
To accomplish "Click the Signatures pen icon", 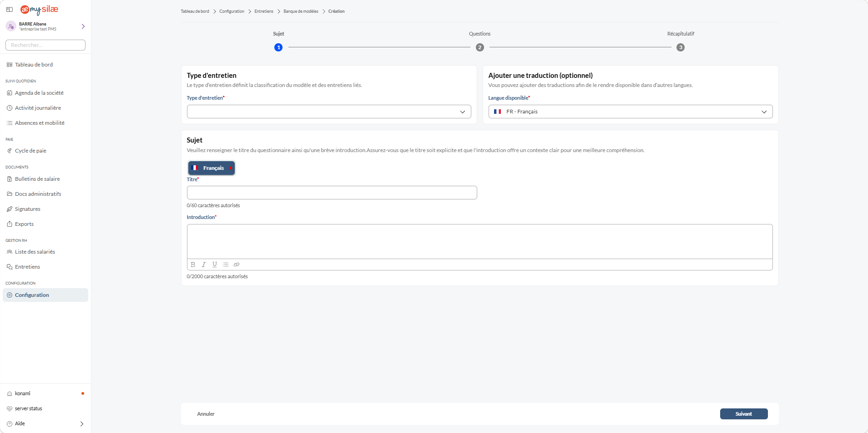I will [x=10, y=209].
